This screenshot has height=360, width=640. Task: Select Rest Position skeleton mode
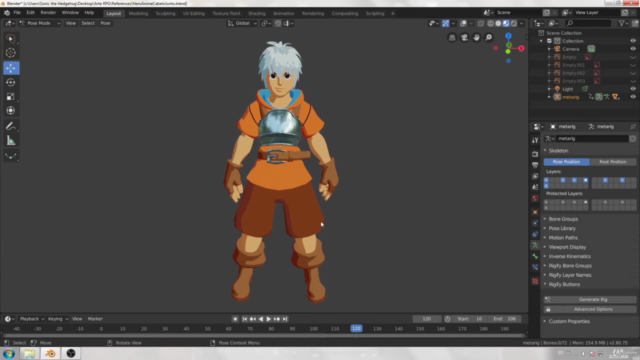pyautogui.click(x=613, y=162)
